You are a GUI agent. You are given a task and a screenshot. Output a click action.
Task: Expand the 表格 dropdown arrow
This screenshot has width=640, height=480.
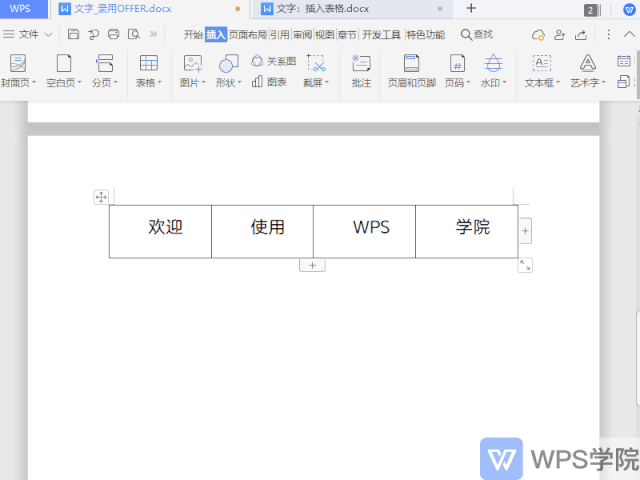tap(160, 82)
